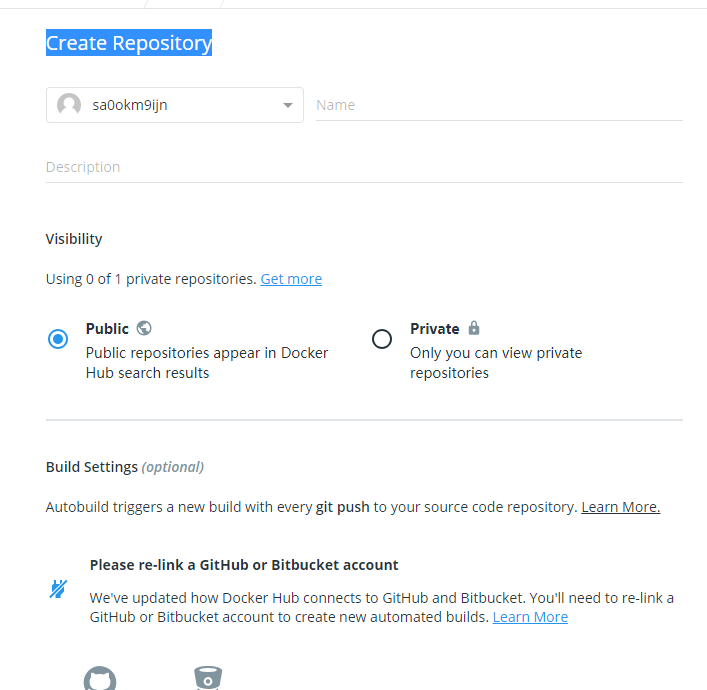707x690 pixels.
Task: Click the GitHub logo icon
Action: click(100, 678)
